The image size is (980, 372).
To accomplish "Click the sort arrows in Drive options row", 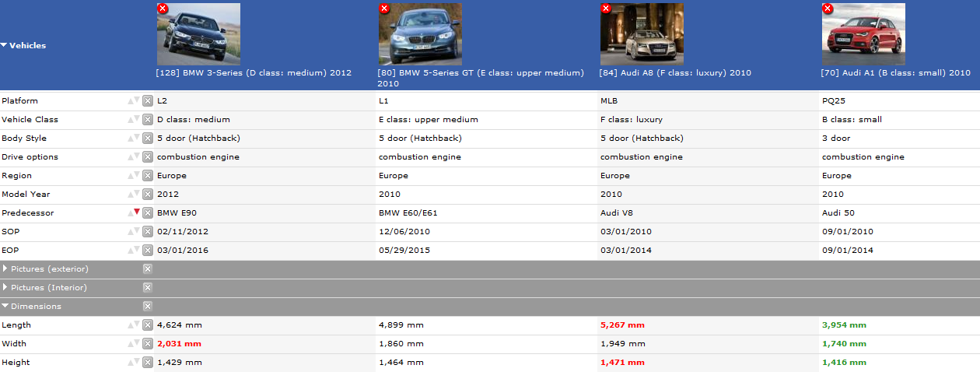I will click(134, 156).
